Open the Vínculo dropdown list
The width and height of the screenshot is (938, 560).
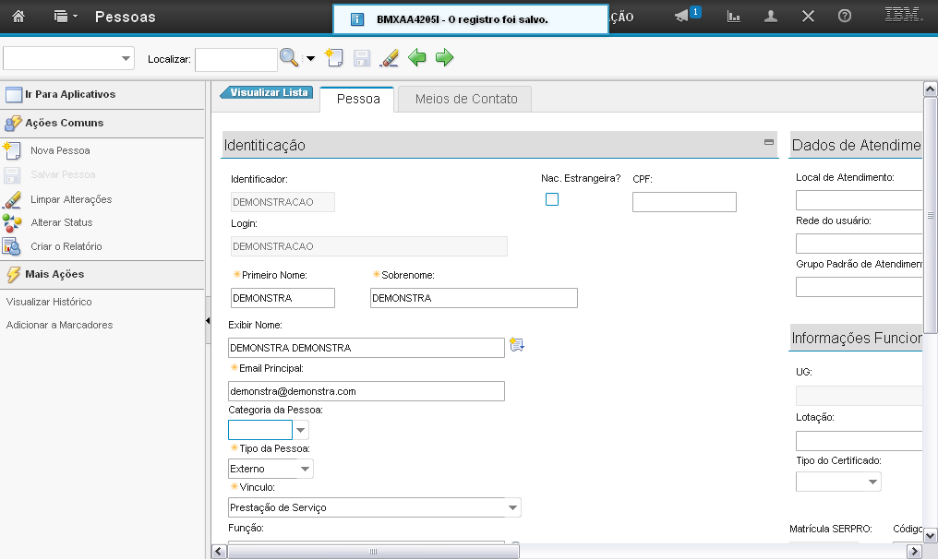coord(512,507)
